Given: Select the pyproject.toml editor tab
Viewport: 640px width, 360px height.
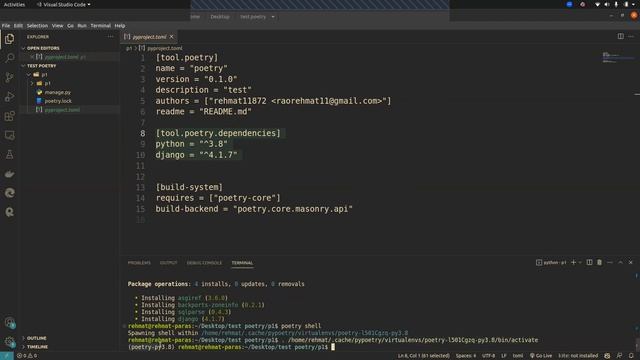Looking at the screenshot, I should [x=149, y=37].
